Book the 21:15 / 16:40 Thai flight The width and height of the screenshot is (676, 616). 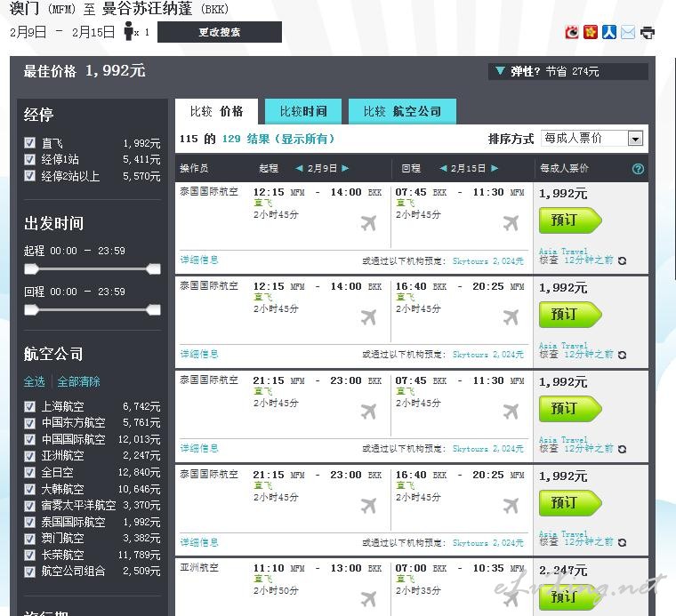point(570,503)
